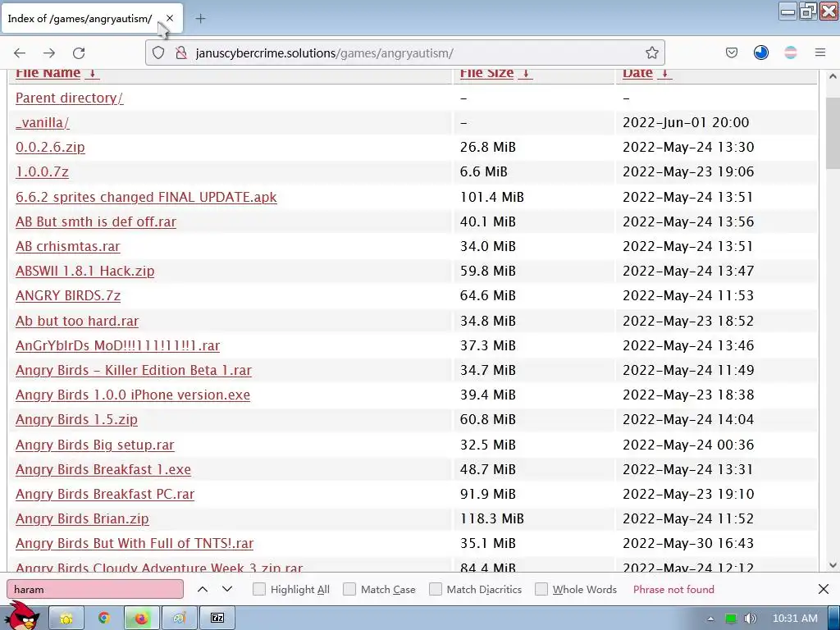Viewport: 840px width, 630px height.
Task: Jump to next find match arrow
Action: pyautogui.click(x=227, y=589)
